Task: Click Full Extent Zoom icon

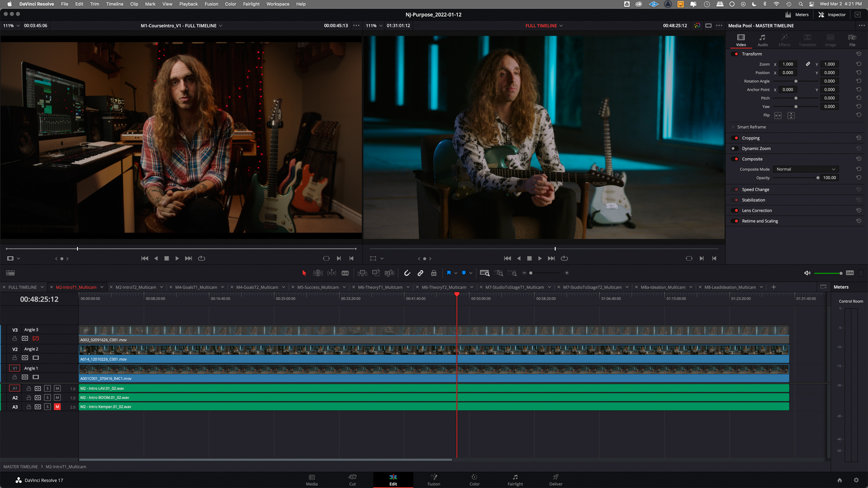Action: click(484, 273)
